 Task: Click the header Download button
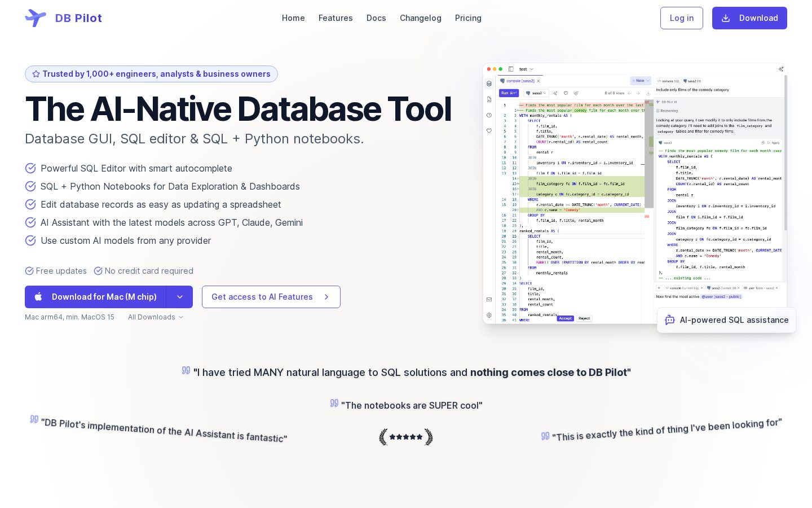(749, 18)
